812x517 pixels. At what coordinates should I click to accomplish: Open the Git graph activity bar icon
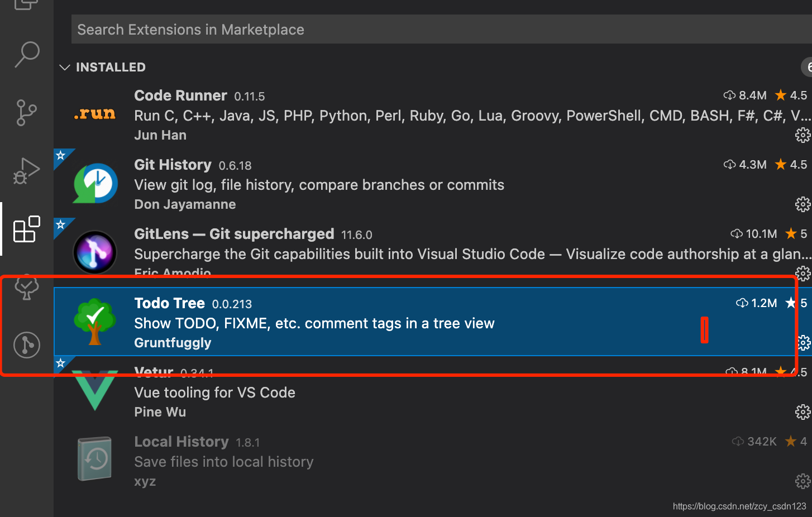27,344
